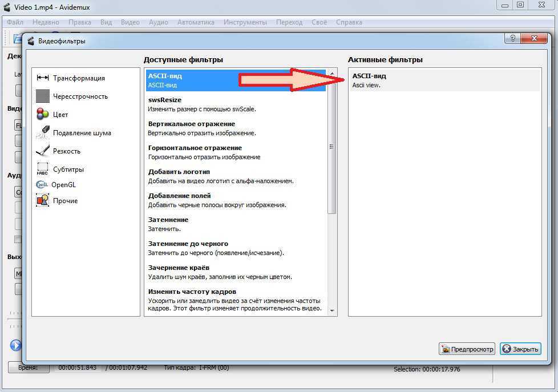Open the Резкость sharpness category
Viewport: 558px width, 392px height.
pos(66,151)
